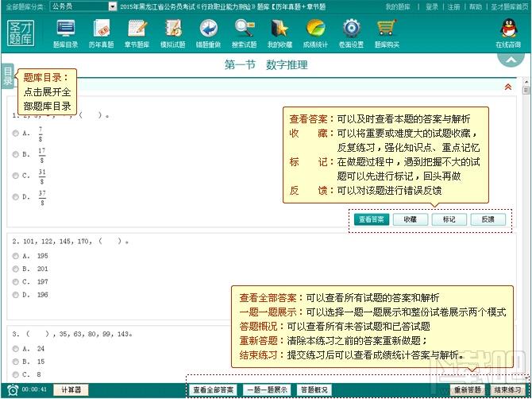Click the 注册 register link

(453, 7)
